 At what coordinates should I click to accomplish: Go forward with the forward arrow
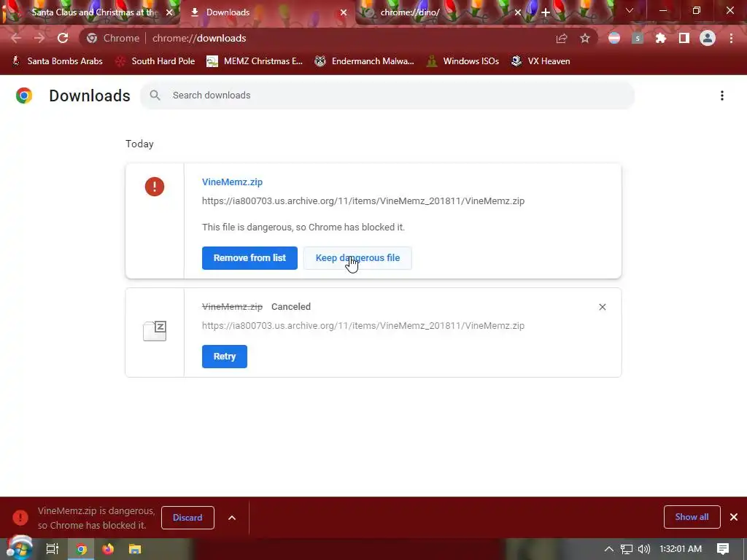pos(39,38)
